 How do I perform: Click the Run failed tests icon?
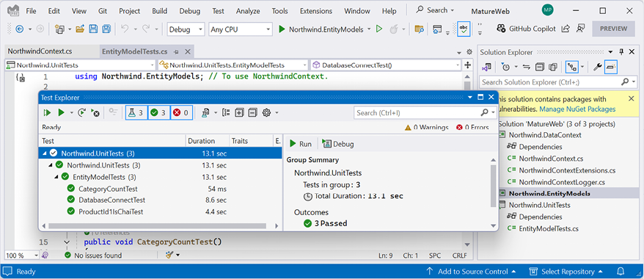point(95,112)
